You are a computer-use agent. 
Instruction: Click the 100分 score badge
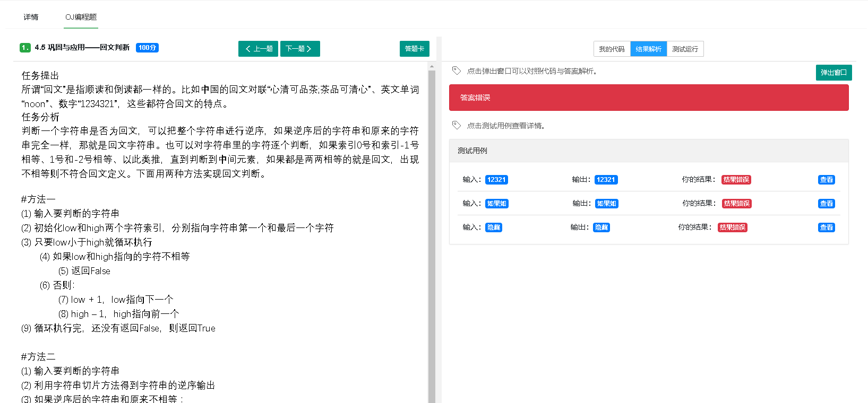pos(147,48)
